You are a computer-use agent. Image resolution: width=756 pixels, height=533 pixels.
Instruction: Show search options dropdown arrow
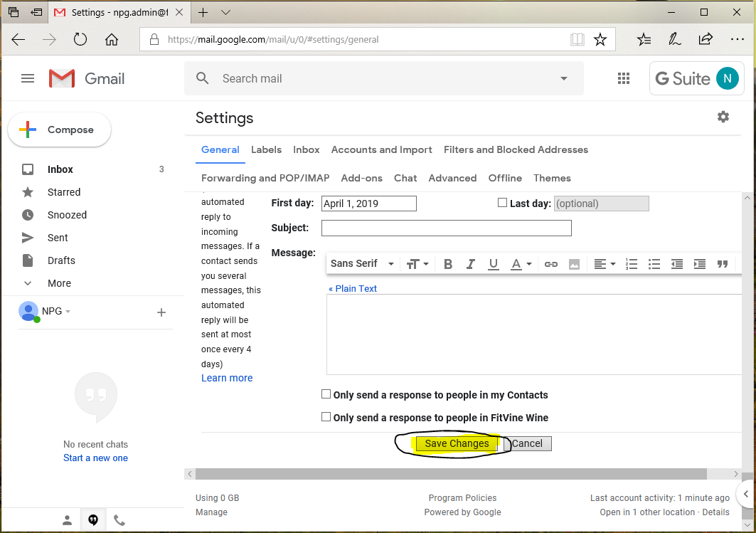[564, 78]
